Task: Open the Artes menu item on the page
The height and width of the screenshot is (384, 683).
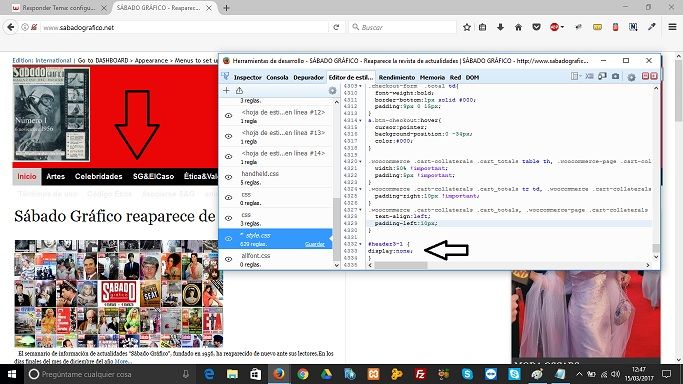Action: point(55,176)
